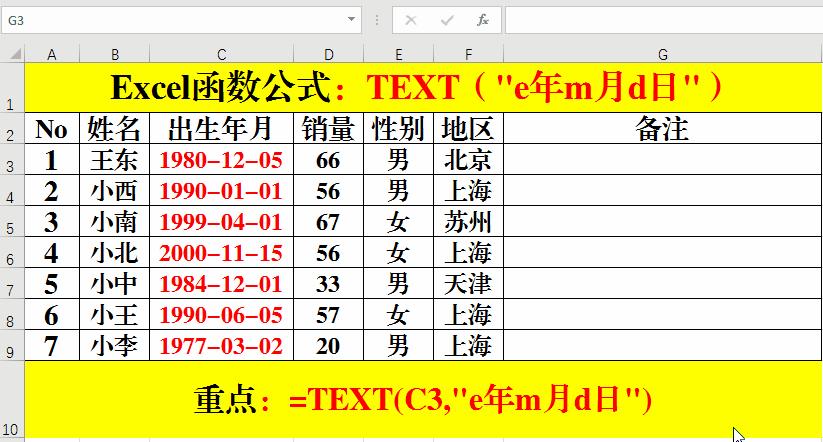Select column E header
The image size is (823, 442).
tap(398, 54)
